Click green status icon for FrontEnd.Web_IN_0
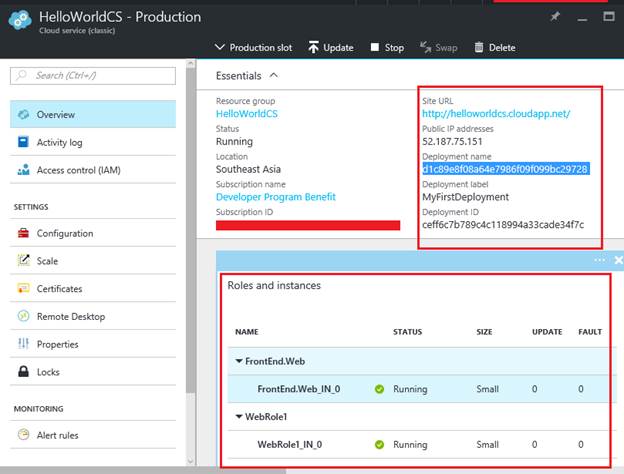Image resolution: width=624 pixels, height=474 pixels. tap(379, 389)
